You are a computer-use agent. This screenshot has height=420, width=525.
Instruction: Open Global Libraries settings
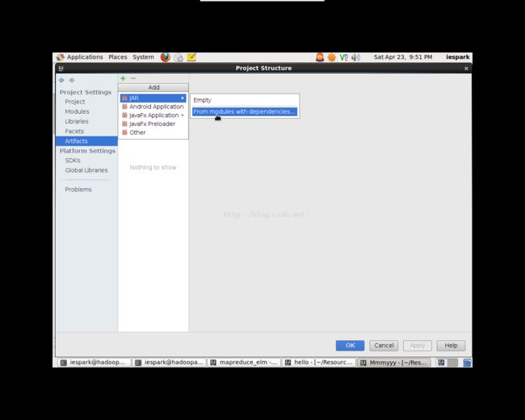tap(86, 170)
